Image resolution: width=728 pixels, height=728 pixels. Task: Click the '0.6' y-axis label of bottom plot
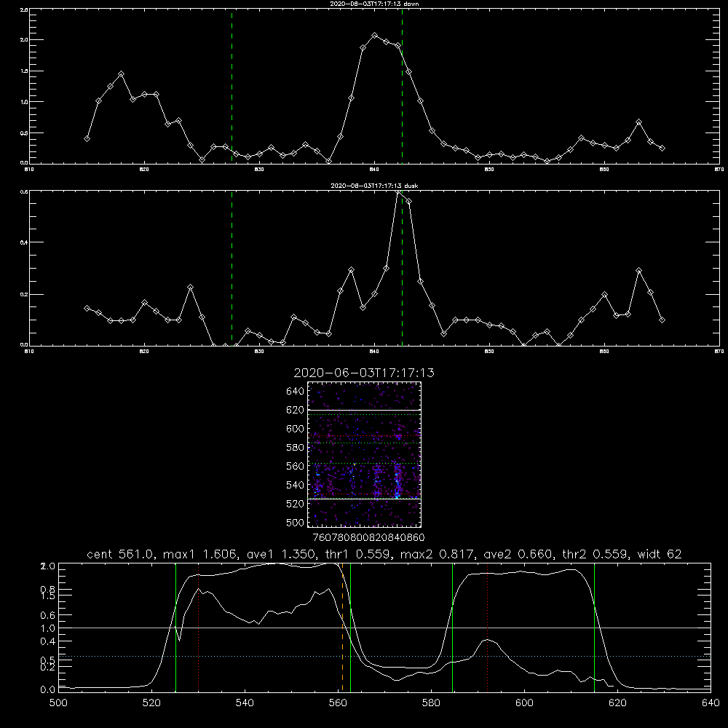pyautogui.click(x=48, y=615)
